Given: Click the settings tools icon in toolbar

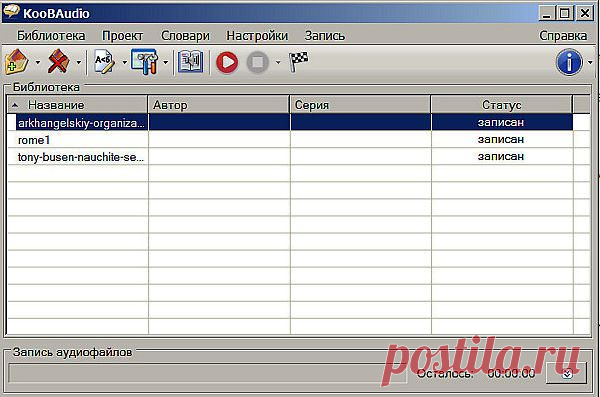Looking at the screenshot, I should 145,62.
